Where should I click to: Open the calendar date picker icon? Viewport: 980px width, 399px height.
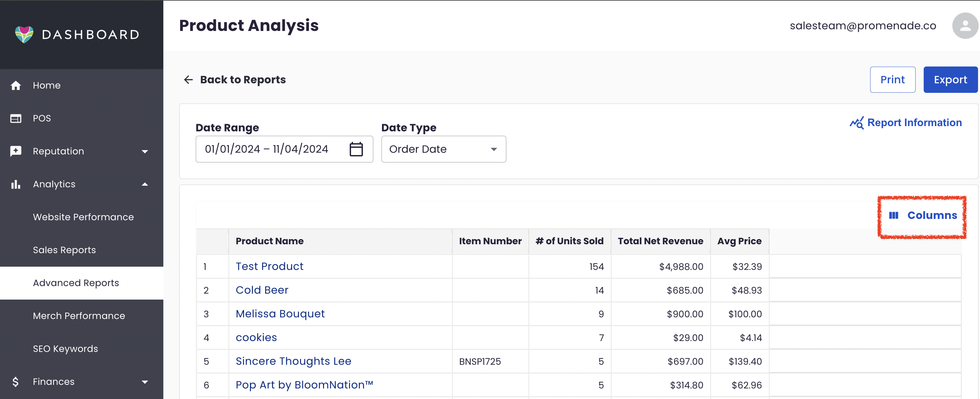click(356, 149)
